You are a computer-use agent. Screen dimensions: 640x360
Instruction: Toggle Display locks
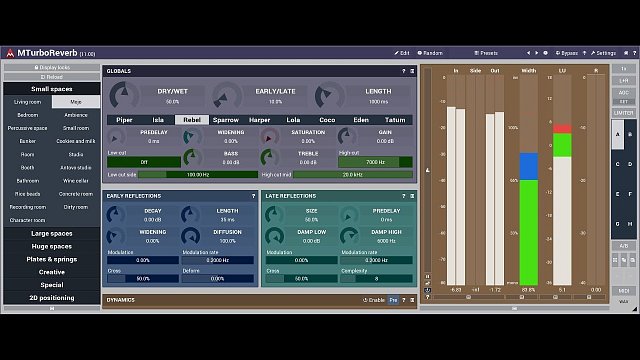(52, 67)
